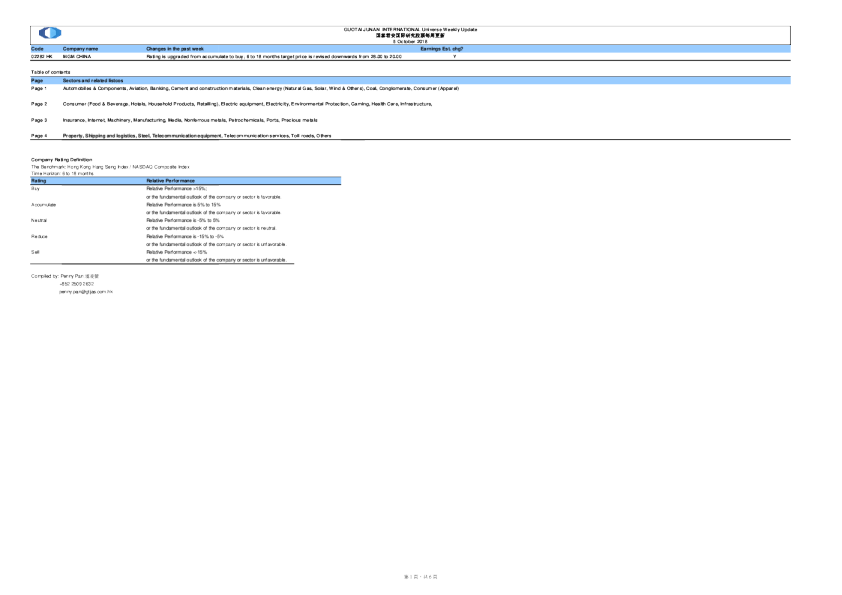Click the page number footer text

click(x=421, y=577)
